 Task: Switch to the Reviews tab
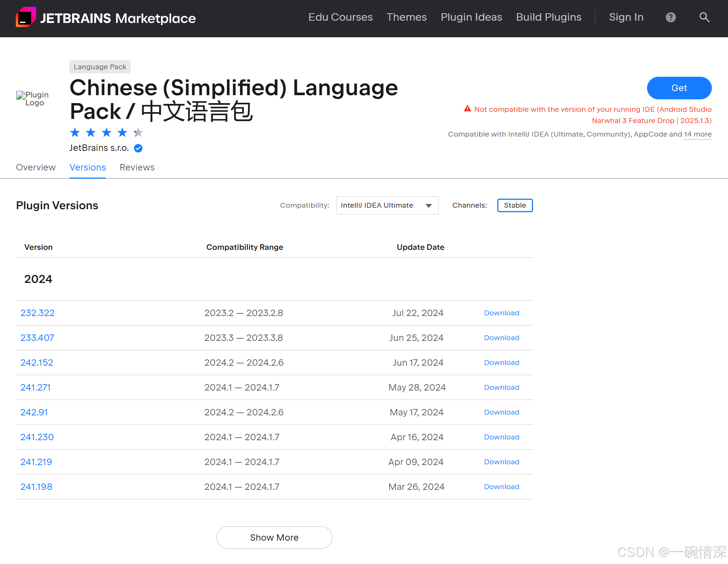[x=137, y=167]
